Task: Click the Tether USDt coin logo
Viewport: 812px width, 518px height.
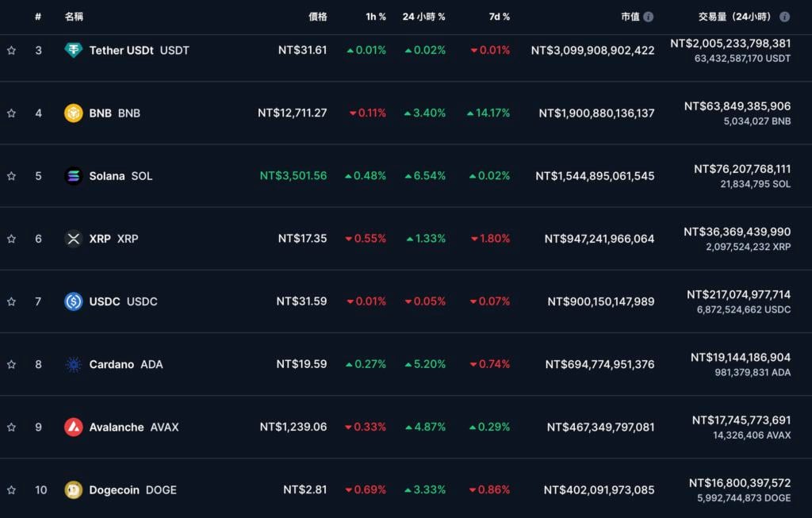Action: coord(73,50)
